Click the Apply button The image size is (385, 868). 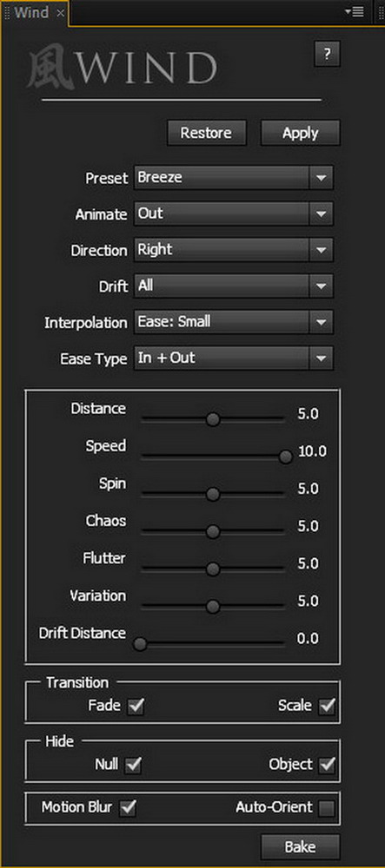tap(300, 133)
